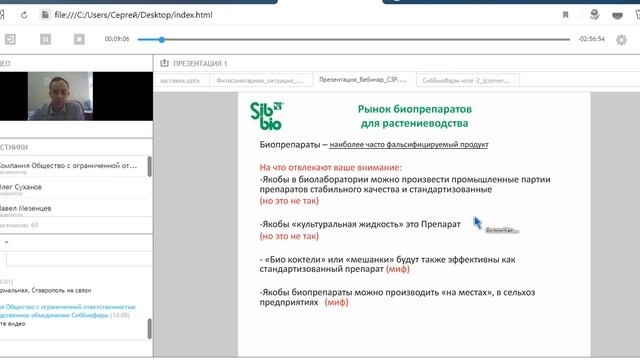Click the Sib bio logo on slide
This screenshot has height=360, width=640.
click(x=267, y=116)
